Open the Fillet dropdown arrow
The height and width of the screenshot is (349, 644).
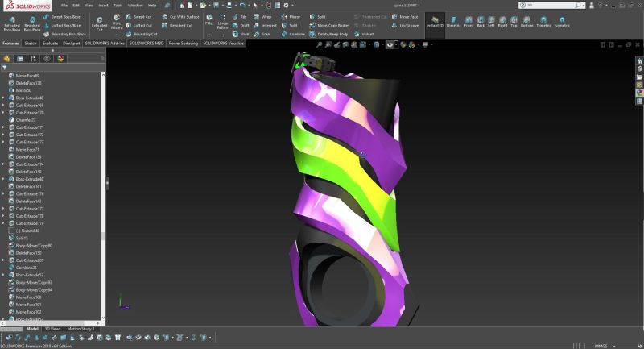click(209, 35)
